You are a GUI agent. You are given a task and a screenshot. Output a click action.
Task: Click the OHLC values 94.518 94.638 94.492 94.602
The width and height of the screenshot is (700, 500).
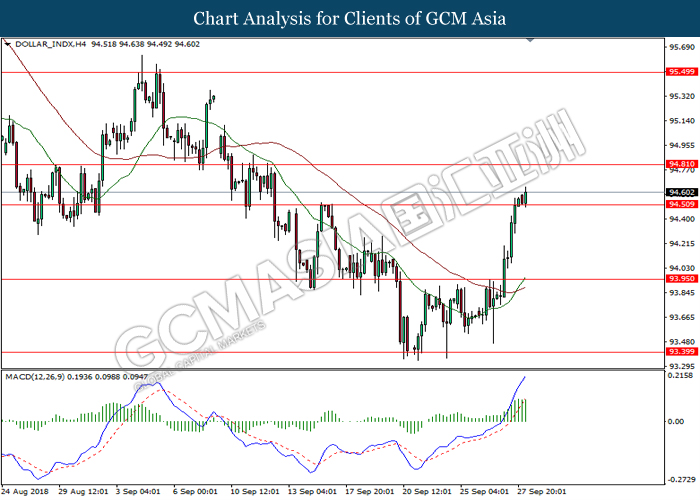point(146,44)
